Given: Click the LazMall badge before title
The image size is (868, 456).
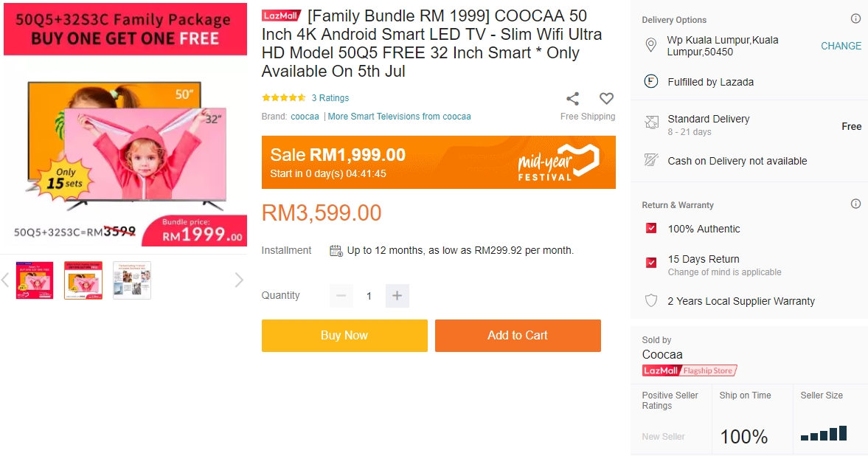Looking at the screenshot, I should pos(282,16).
